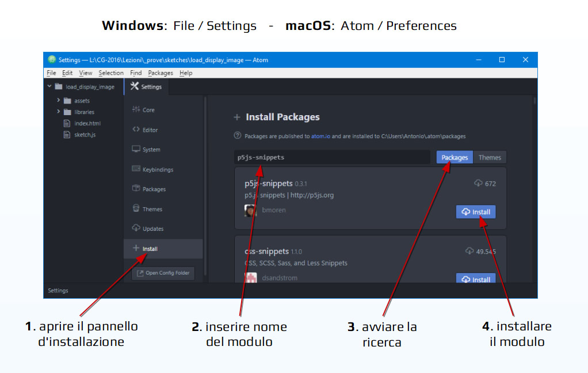588x373 pixels.
Task: Expand the assets folder
Action: point(59,100)
